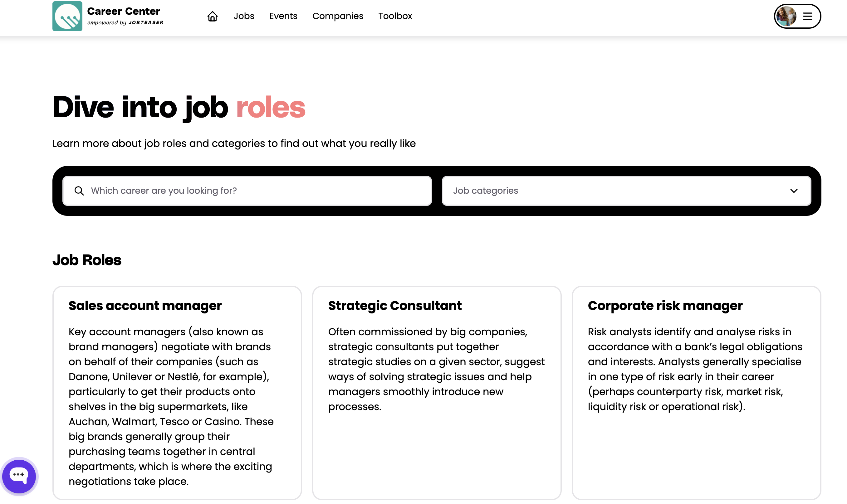847x504 pixels.
Task: Select the Corporate risk manager description
Action: pos(695,369)
